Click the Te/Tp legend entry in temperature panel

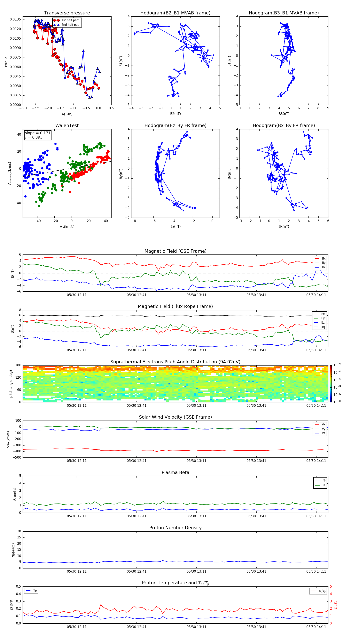click(x=318, y=591)
